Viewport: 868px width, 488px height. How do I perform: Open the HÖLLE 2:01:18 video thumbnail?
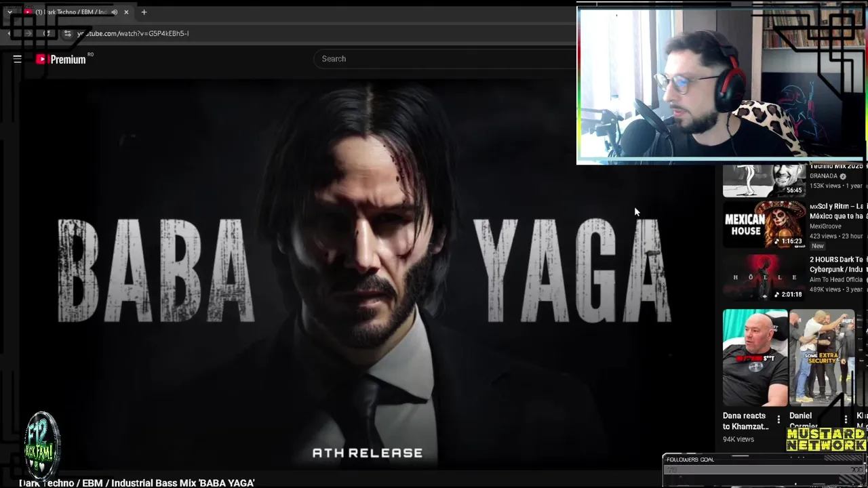(x=764, y=277)
